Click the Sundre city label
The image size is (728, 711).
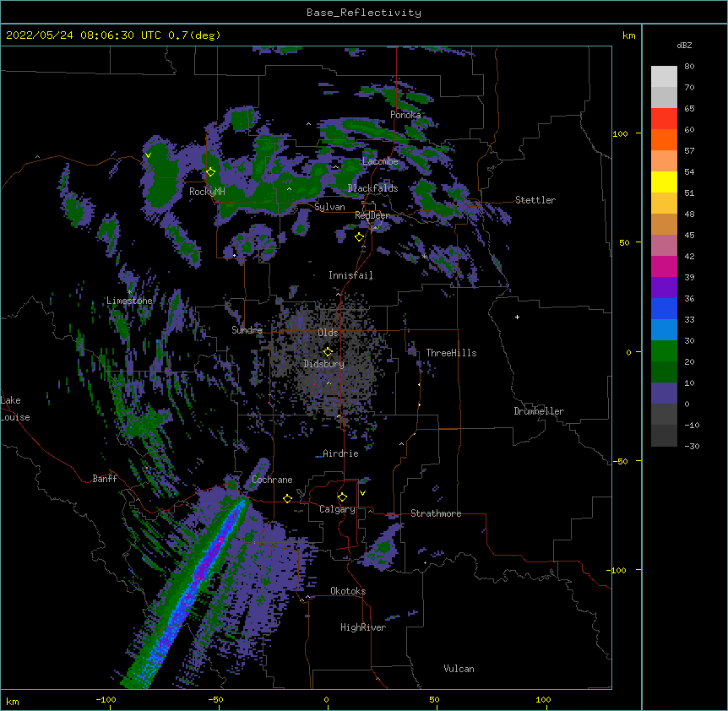(247, 330)
